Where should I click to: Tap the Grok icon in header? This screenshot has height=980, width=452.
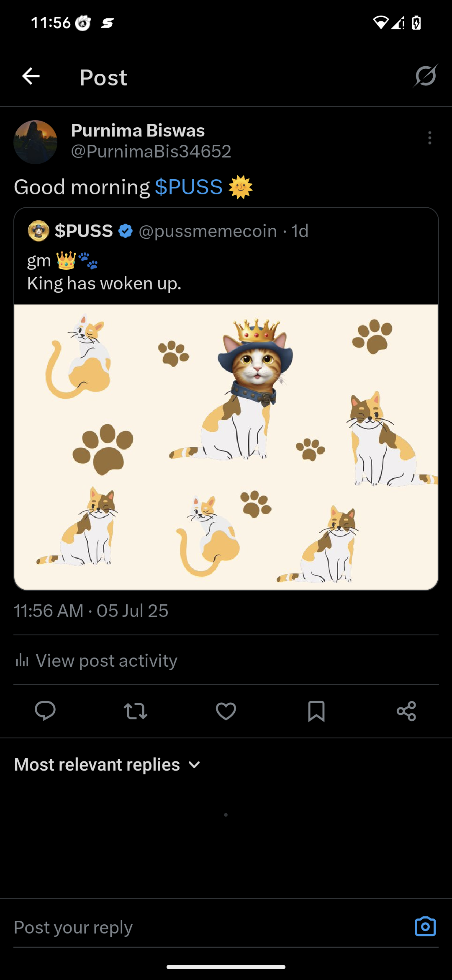click(x=426, y=76)
